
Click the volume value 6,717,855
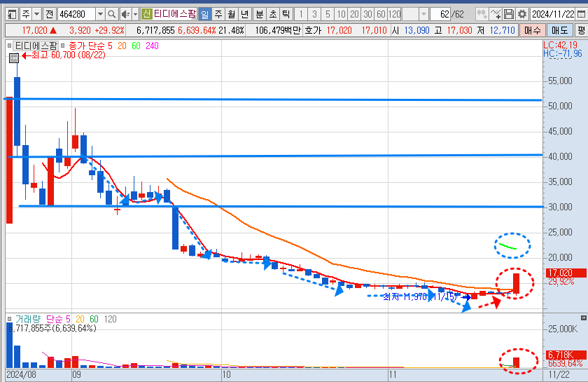155,30
